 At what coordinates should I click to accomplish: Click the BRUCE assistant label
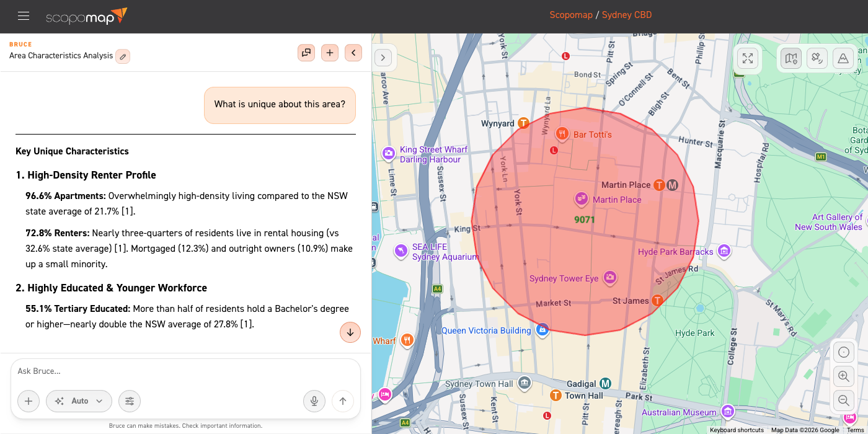20,45
